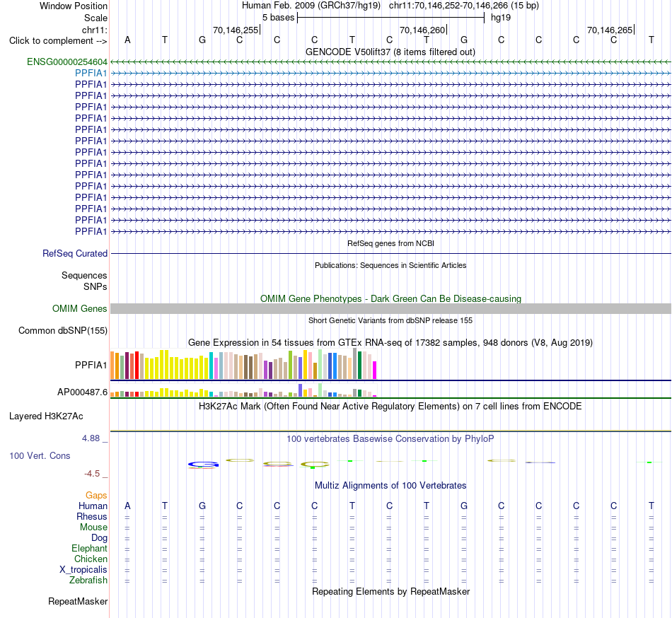Select the Common dbSNP(155) track label
Screen dimensions: 672x618
coord(62,331)
